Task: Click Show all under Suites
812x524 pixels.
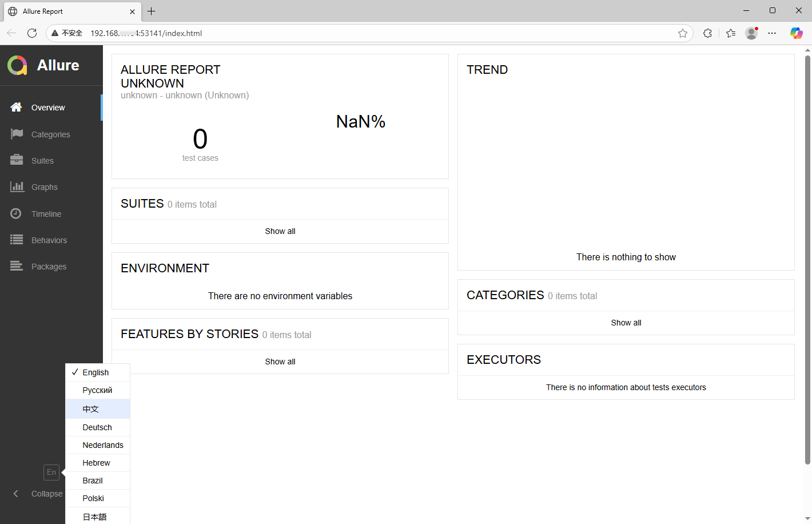Action: tap(280, 231)
